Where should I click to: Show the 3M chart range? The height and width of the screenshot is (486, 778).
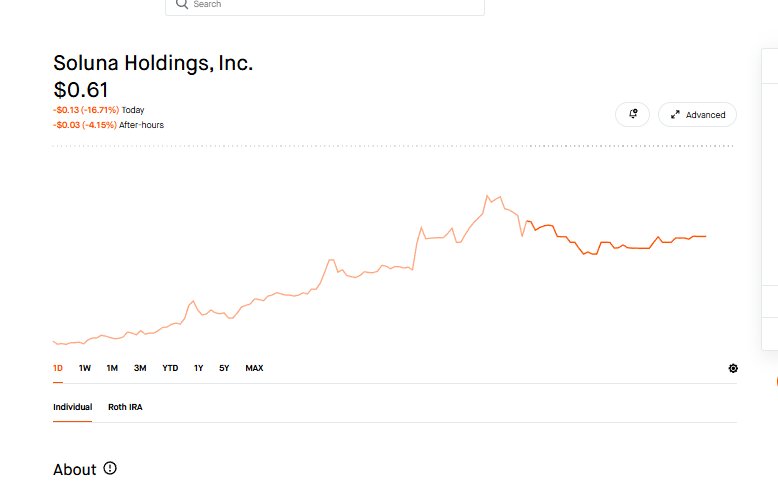point(140,368)
